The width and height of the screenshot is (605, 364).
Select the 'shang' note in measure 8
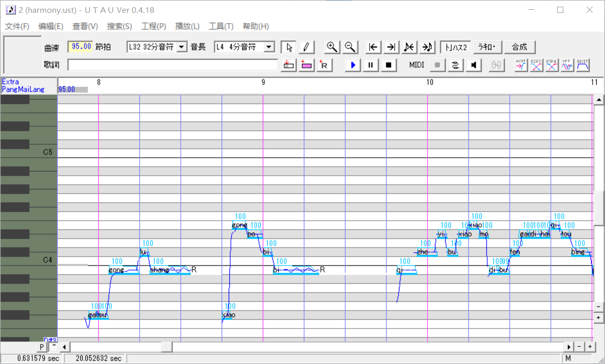(x=170, y=270)
